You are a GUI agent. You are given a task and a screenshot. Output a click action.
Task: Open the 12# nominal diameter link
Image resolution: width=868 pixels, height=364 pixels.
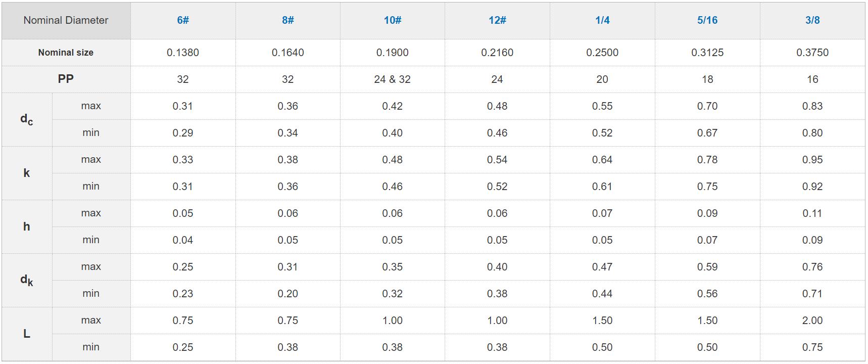(497, 20)
